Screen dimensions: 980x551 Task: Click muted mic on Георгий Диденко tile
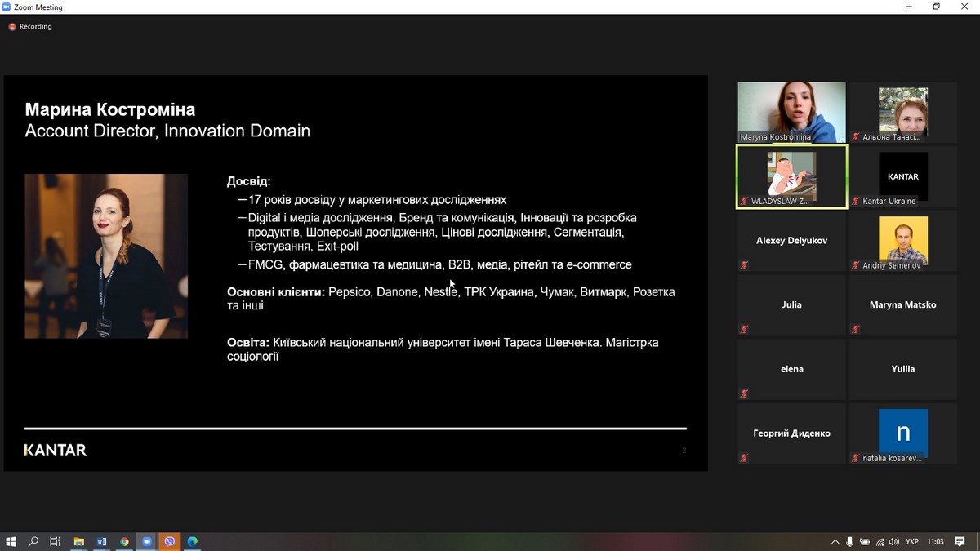pos(744,458)
